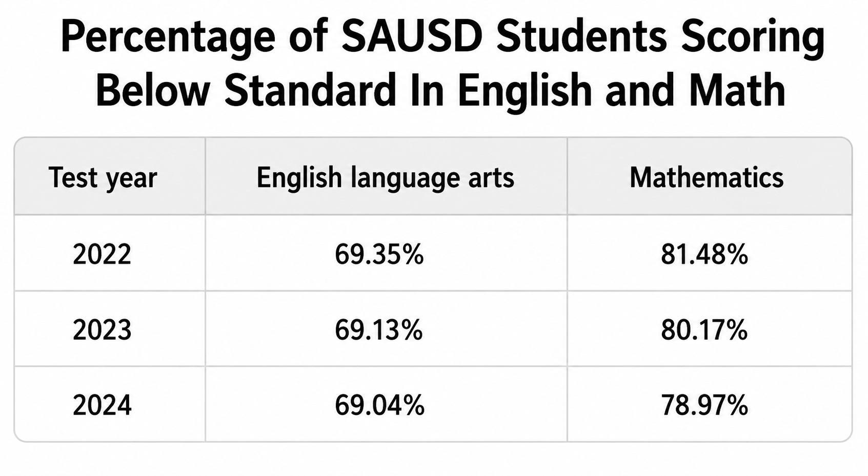
Task: Click 'English and Math' in title
Action: [621, 91]
